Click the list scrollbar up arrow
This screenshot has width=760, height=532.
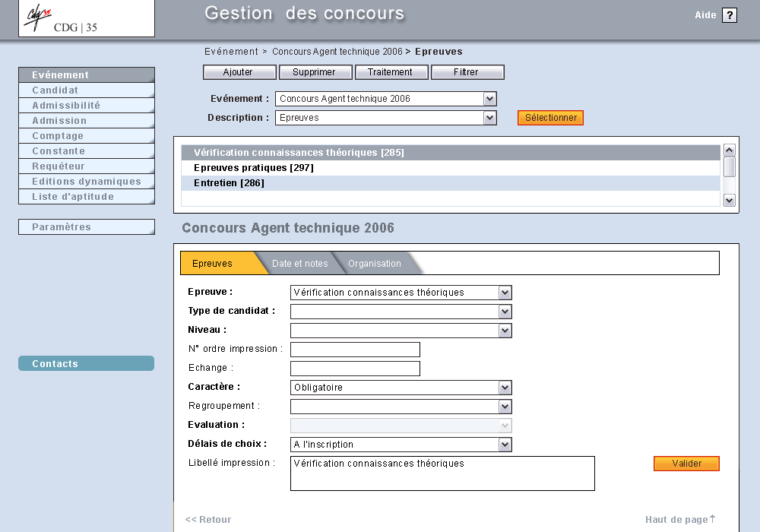(x=730, y=150)
